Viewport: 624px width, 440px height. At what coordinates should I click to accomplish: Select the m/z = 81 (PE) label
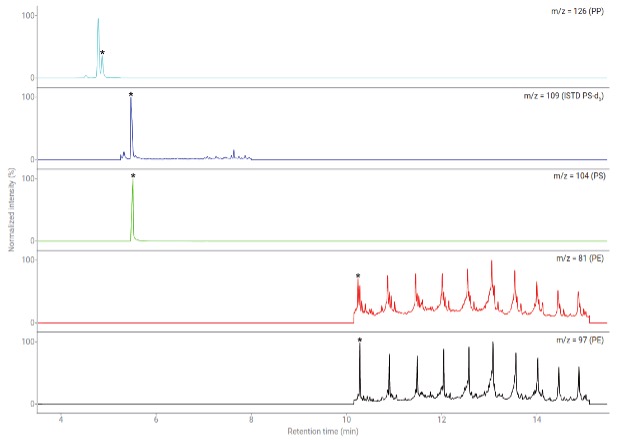580,258
